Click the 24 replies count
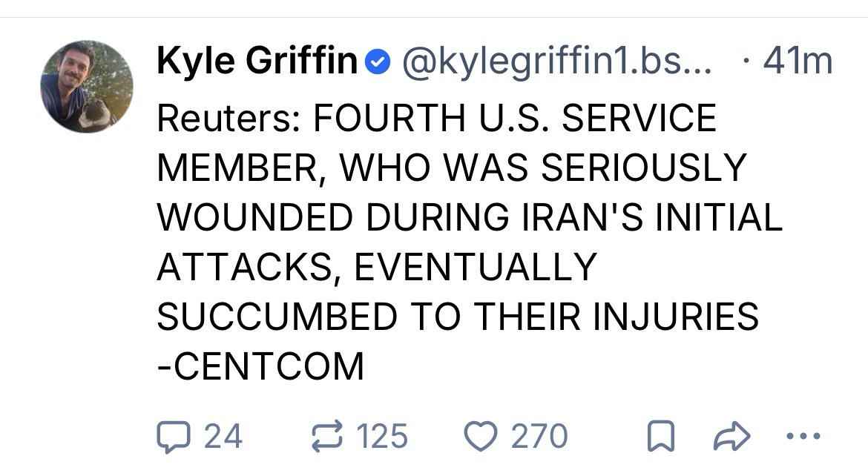The width and height of the screenshot is (868, 476). pos(223,436)
